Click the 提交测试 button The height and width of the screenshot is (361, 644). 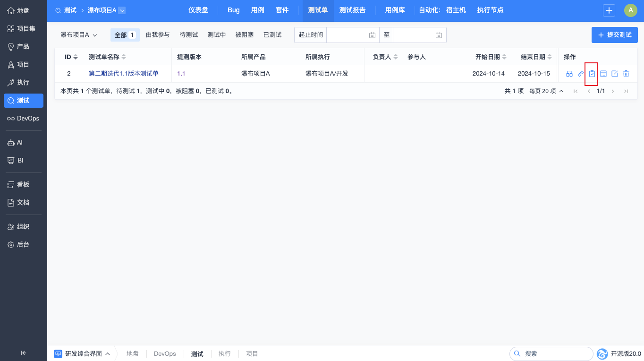[614, 35]
